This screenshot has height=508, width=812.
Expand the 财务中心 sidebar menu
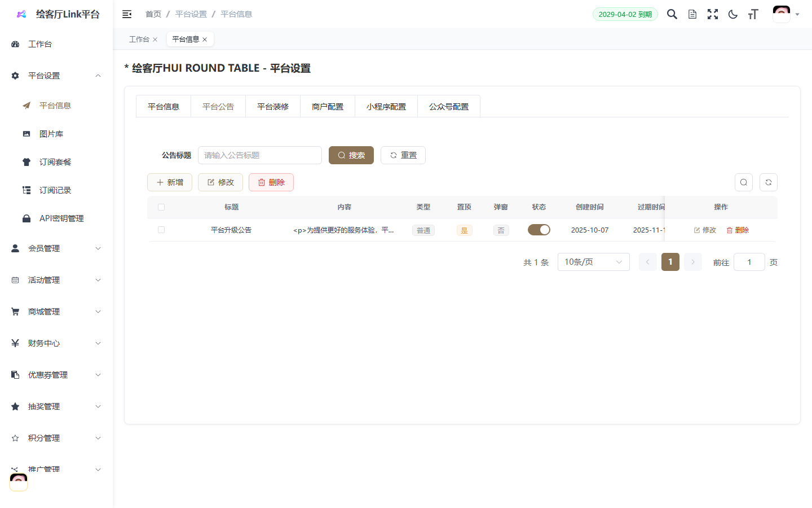[x=56, y=343]
